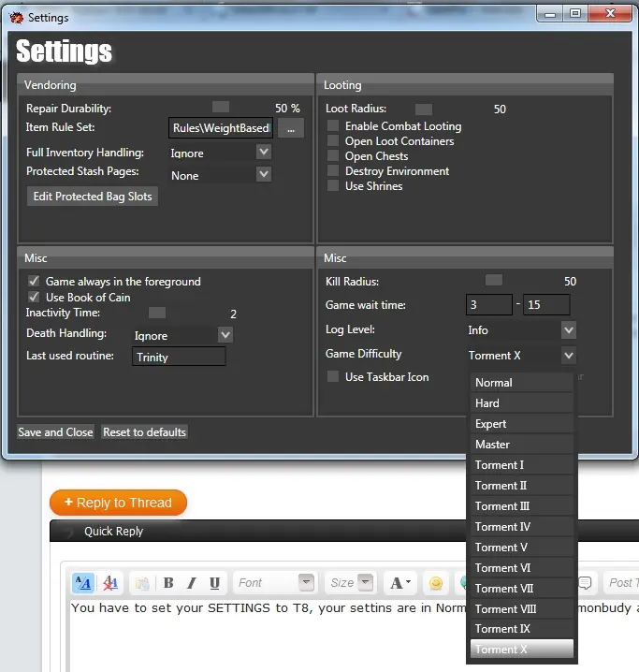Click the switch editor mode icon
The height and width of the screenshot is (672, 639).
click(82, 583)
